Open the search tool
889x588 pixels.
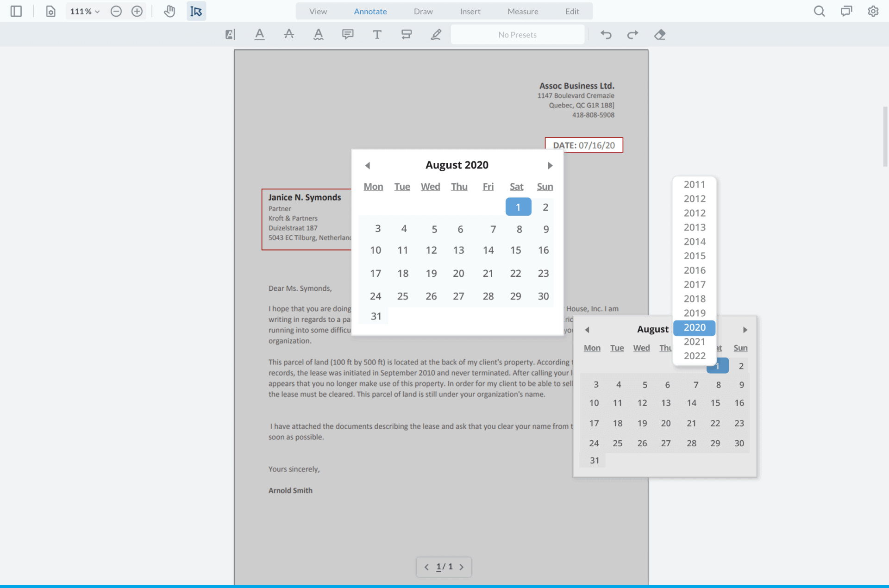coord(819,11)
